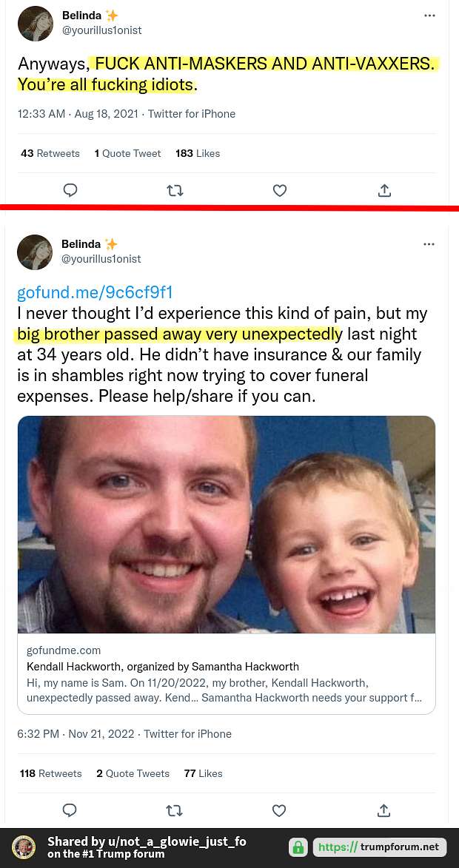Share the first tweet via upload icon
The height and width of the screenshot is (868, 459).
click(x=385, y=190)
